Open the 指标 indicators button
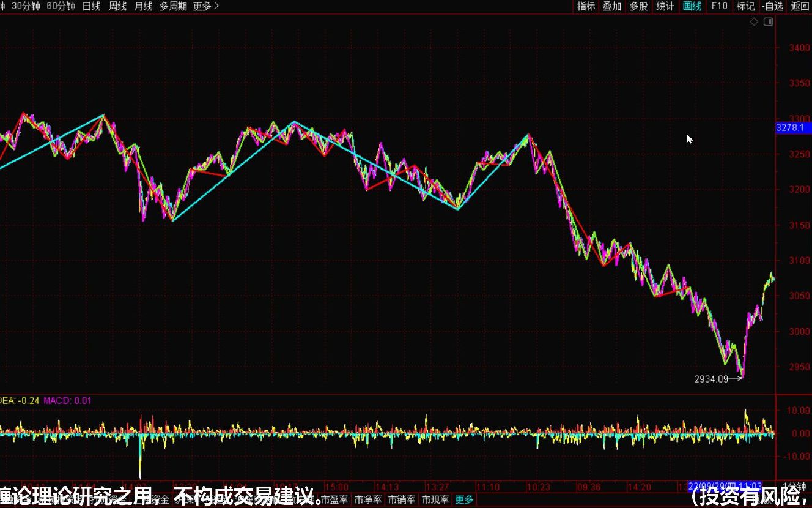Image resolution: width=812 pixels, height=508 pixels. tap(586, 6)
